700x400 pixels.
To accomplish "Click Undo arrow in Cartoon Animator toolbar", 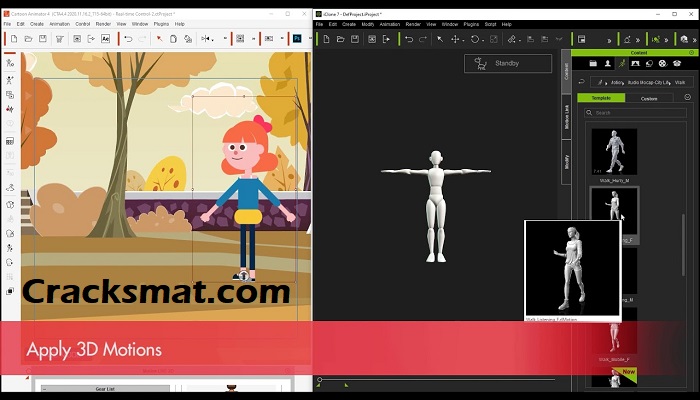I will point(129,39).
